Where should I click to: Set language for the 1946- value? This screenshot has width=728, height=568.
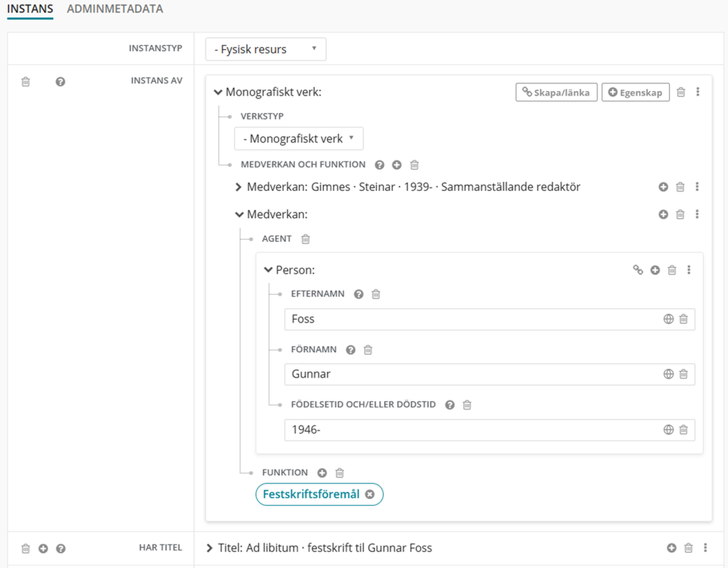668,430
